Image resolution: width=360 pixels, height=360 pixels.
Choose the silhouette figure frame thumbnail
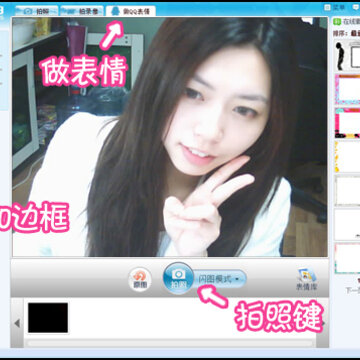[x=347, y=56]
